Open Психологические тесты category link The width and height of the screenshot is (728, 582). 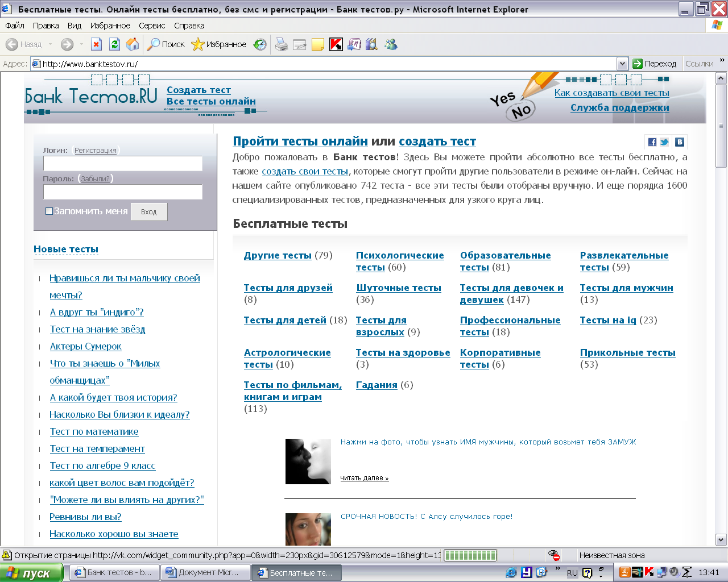[400, 261]
